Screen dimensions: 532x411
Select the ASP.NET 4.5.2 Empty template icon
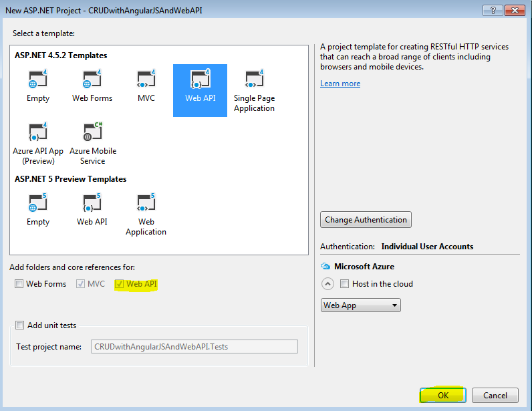[37, 79]
